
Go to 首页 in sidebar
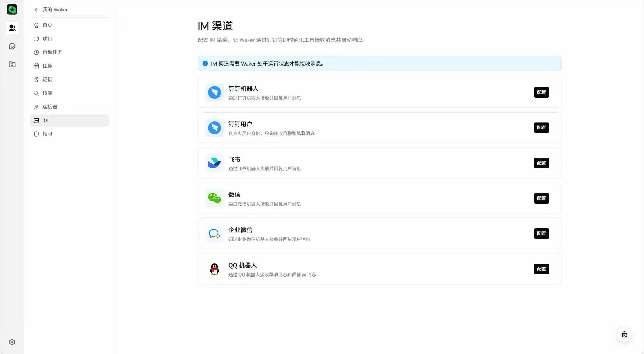[x=69, y=25]
